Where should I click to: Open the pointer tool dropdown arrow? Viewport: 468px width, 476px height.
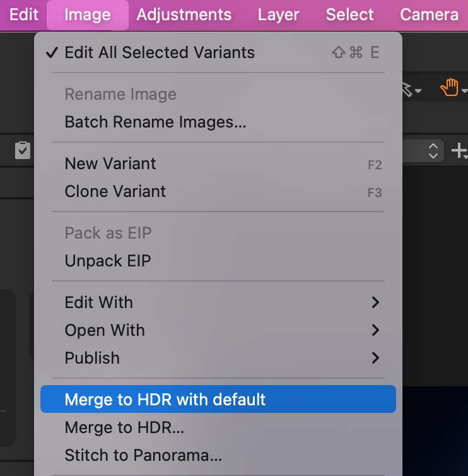[x=418, y=91]
